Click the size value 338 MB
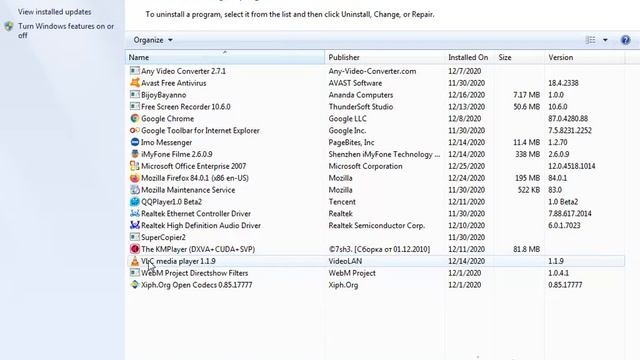Viewport: 640px width, 360px height. (527, 155)
